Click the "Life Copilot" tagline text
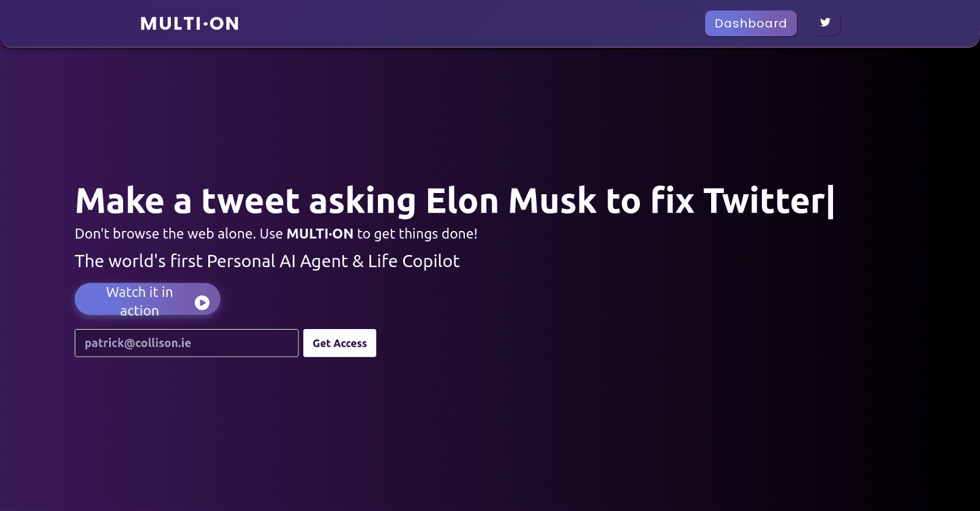The width and height of the screenshot is (980, 511). [x=413, y=262]
